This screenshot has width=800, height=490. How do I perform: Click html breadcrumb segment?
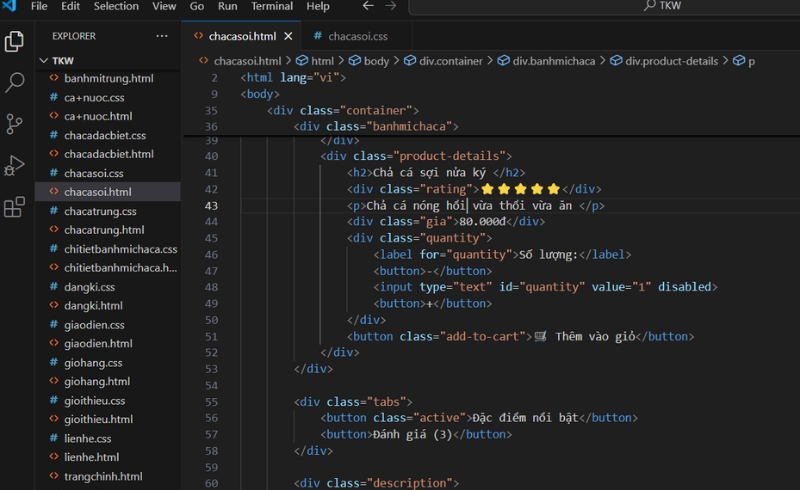coord(322,61)
